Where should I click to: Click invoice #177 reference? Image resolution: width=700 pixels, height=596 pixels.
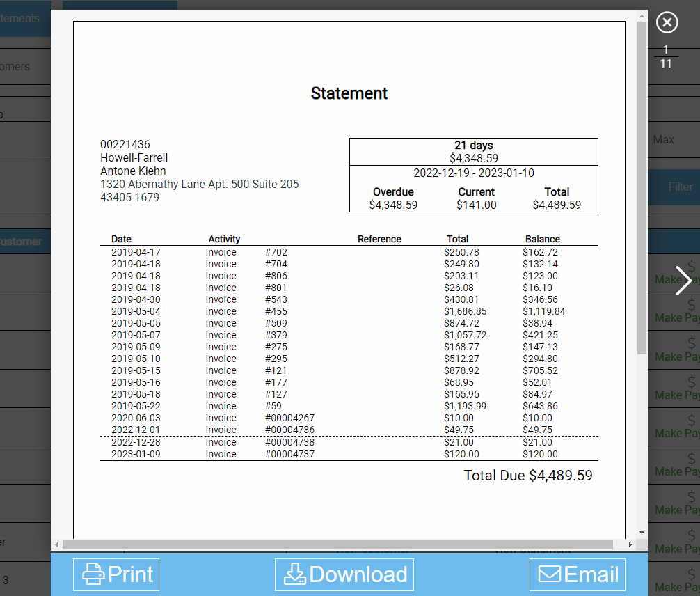(276, 382)
